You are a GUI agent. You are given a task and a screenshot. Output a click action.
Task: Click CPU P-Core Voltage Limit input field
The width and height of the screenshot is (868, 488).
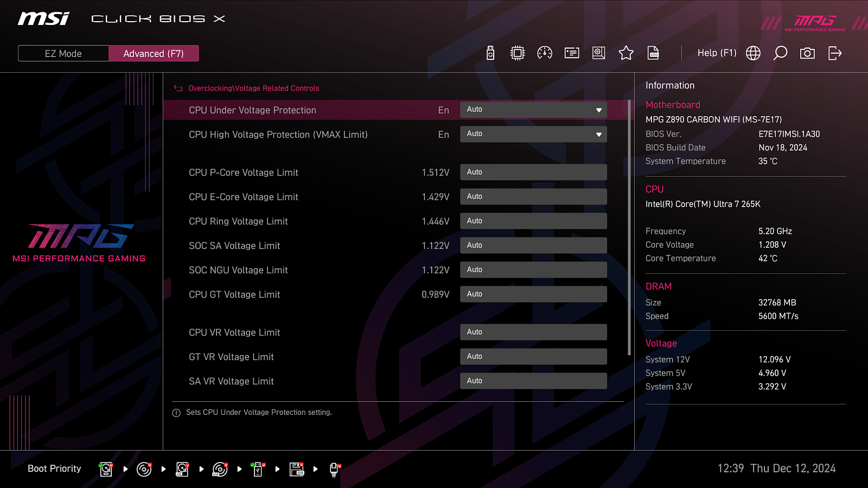coord(533,172)
